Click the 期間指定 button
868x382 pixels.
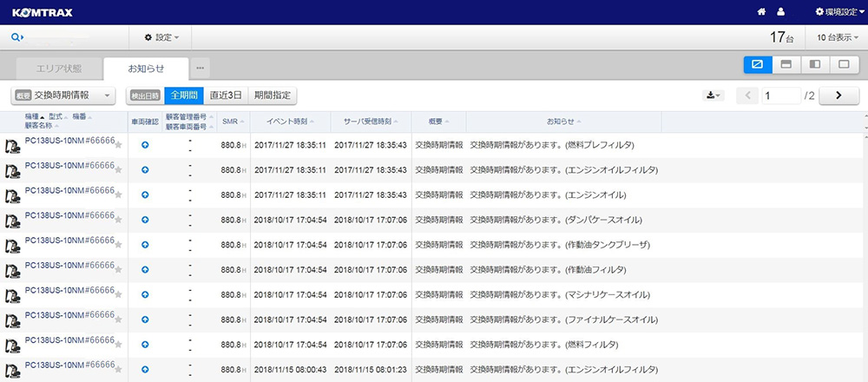272,95
